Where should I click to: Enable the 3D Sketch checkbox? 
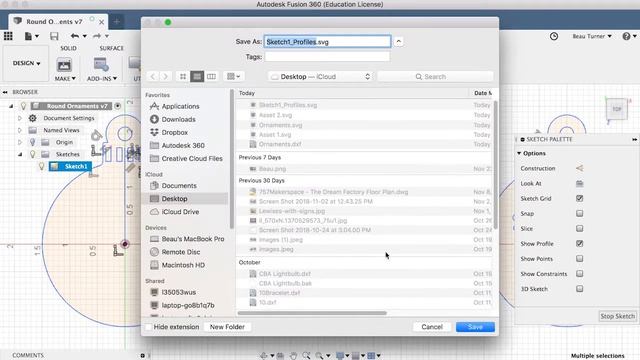[580, 289]
